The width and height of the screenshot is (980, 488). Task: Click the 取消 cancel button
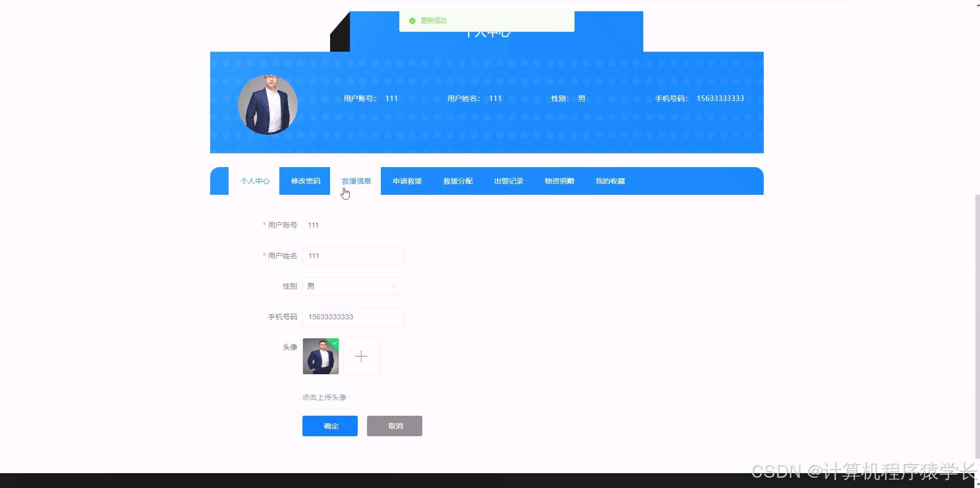pos(394,425)
